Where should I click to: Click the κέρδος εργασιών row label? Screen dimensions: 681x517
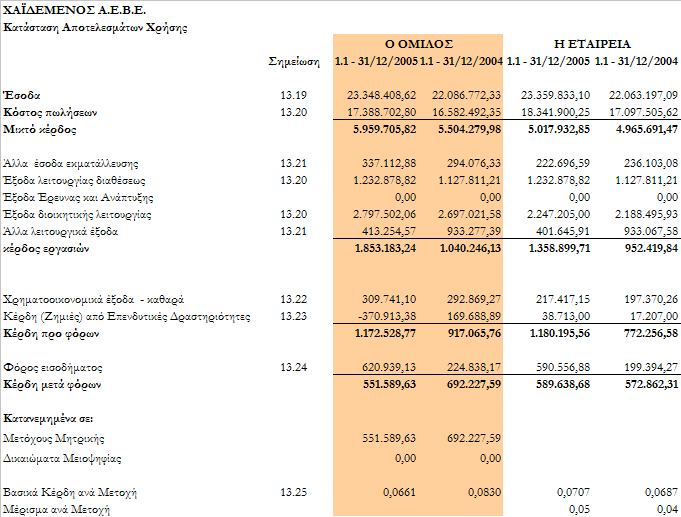[x=46, y=249]
